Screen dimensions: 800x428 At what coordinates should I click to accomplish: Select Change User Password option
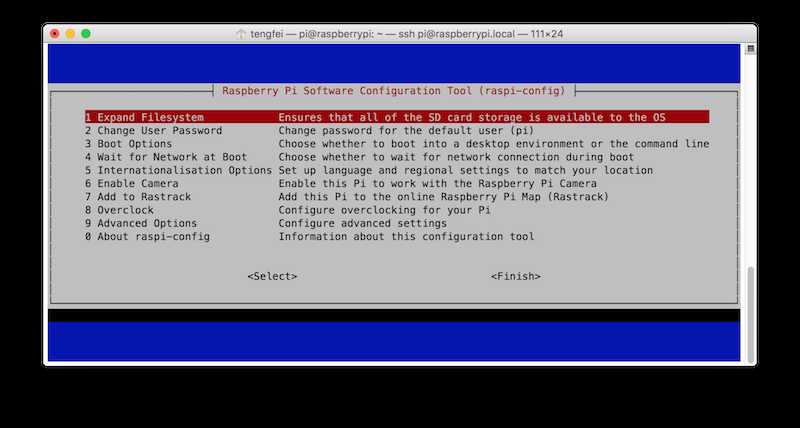(154, 131)
